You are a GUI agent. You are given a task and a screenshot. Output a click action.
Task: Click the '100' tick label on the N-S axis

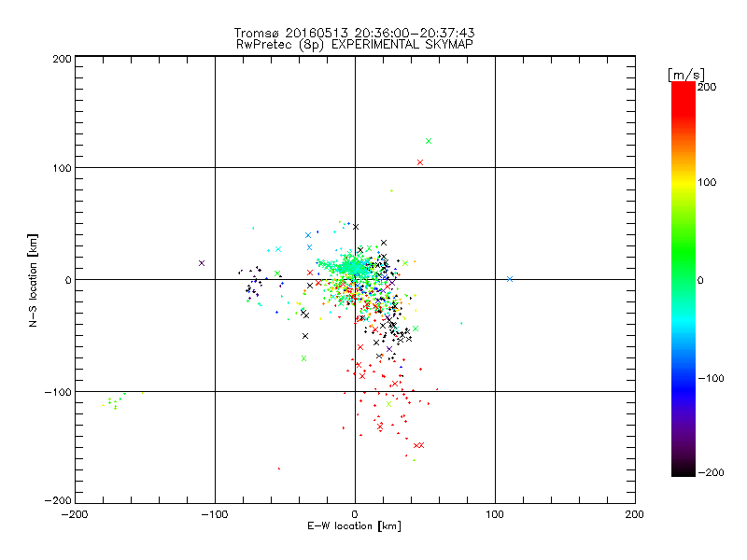click(63, 168)
